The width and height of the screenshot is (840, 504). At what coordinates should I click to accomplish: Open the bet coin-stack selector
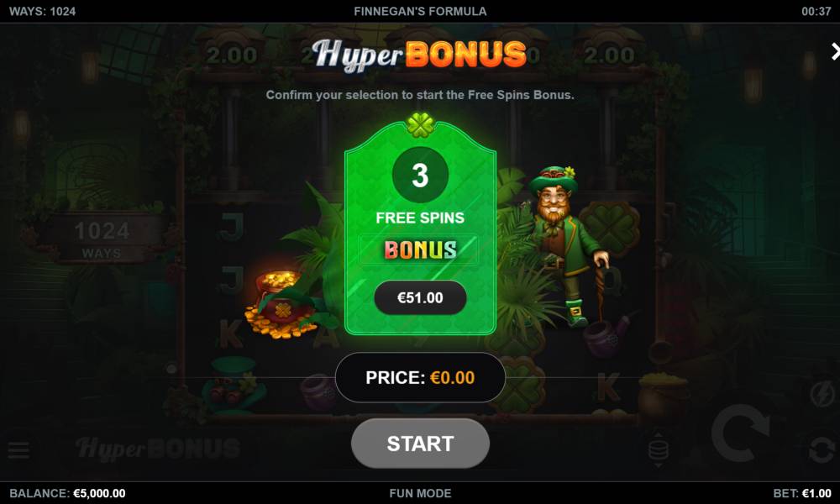[659, 449]
